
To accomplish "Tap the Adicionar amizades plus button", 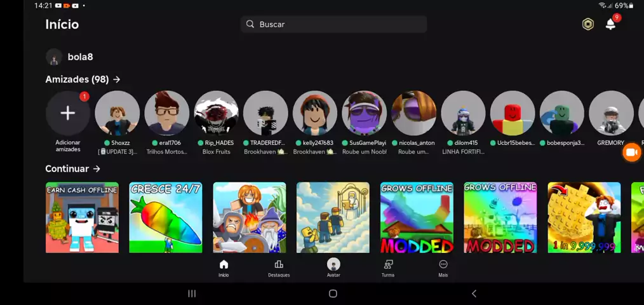I will pyautogui.click(x=68, y=113).
